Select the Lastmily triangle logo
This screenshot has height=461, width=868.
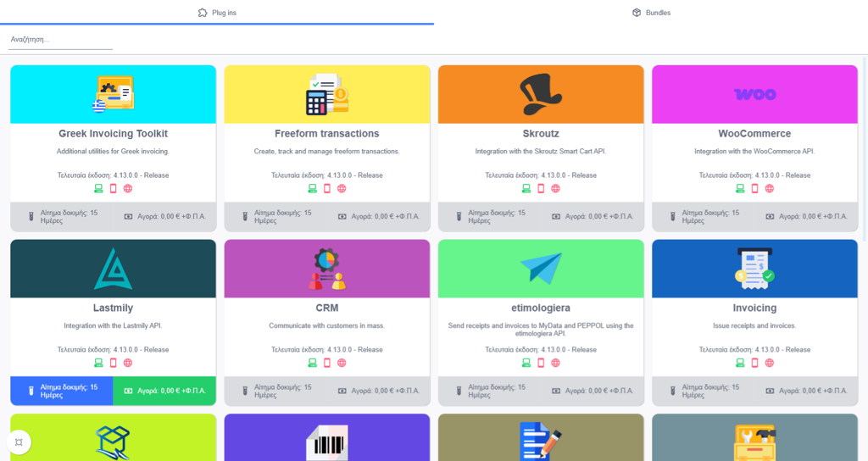113,269
